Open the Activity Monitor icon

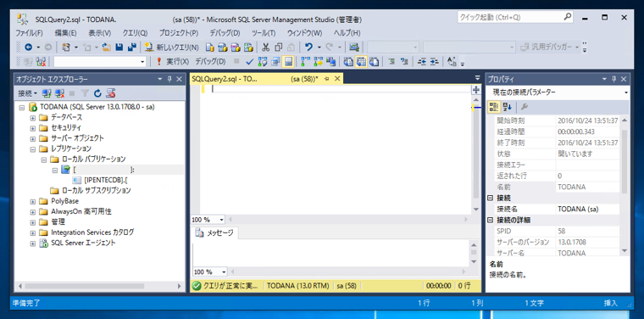coord(354,48)
